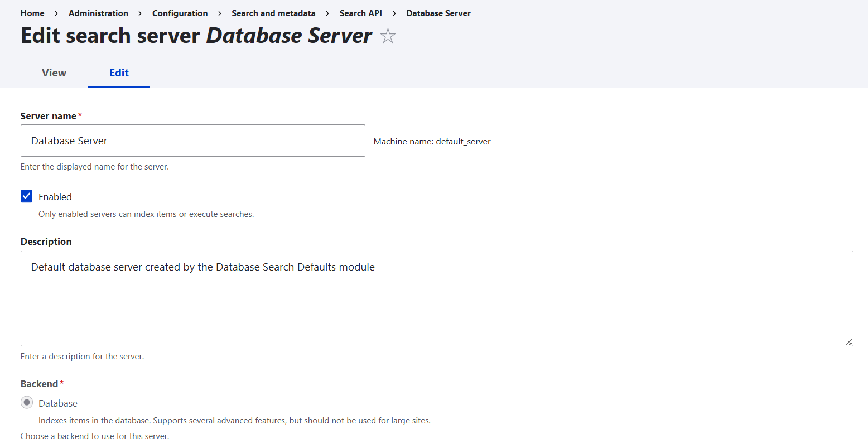The width and height of the screenshot is (868, 448).
Task: Select the Database Server breadcrumb entry
Action: 438,13
